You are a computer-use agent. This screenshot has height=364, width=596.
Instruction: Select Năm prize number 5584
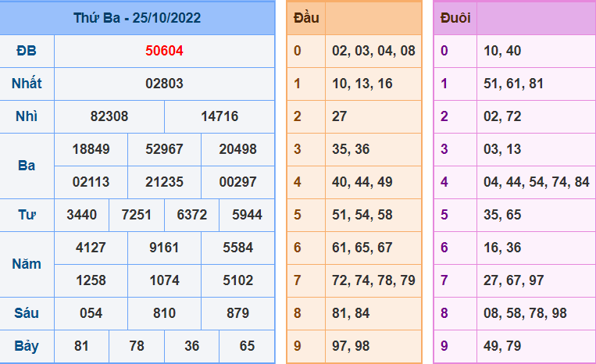237,248
